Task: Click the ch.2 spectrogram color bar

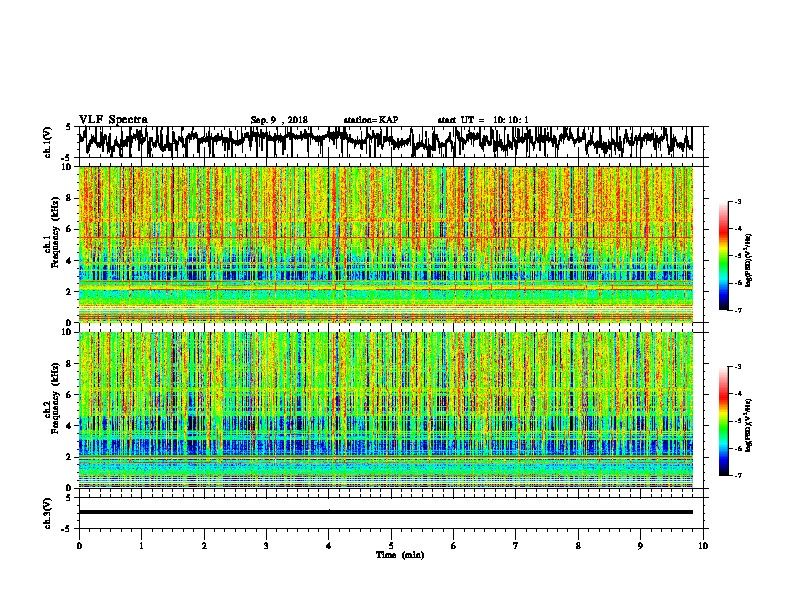Action: tap(723, 421)
